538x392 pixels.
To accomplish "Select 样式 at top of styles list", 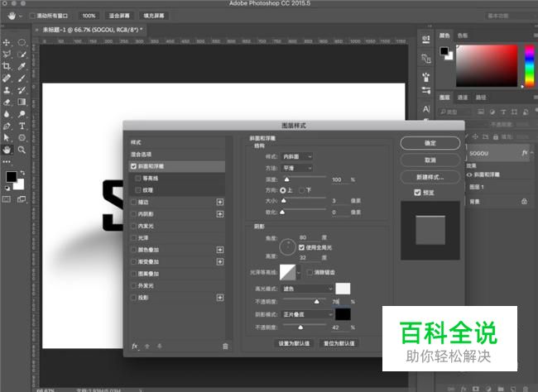I will point(177,142).
